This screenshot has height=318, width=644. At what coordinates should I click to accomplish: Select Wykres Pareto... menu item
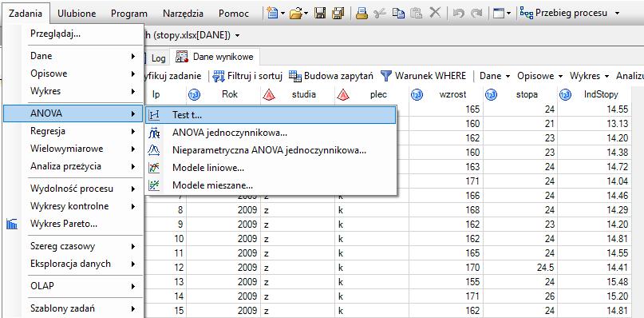73,224
